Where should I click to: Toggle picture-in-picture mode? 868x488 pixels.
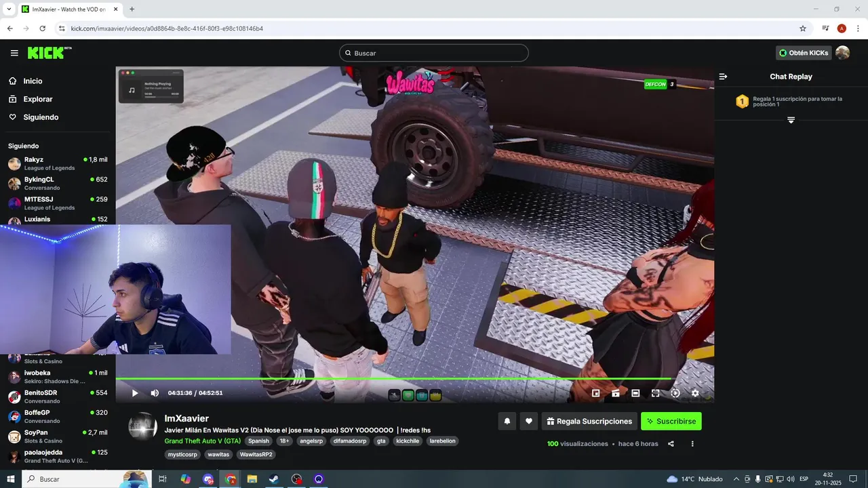coord(596,393)
